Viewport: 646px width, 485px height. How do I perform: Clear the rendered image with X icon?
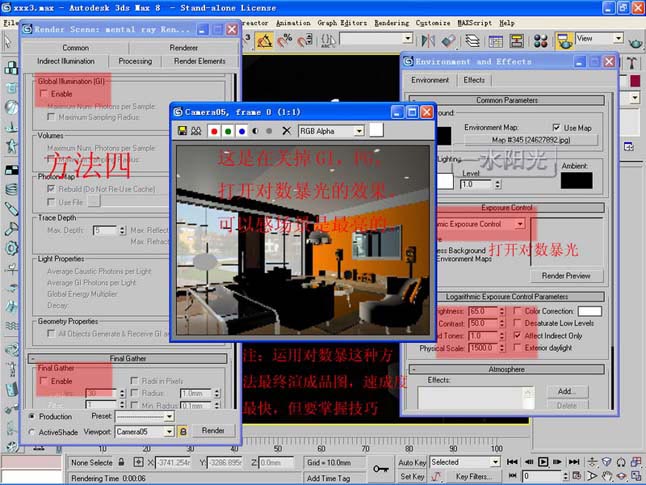pyautogui.click(x=286, y=131)
